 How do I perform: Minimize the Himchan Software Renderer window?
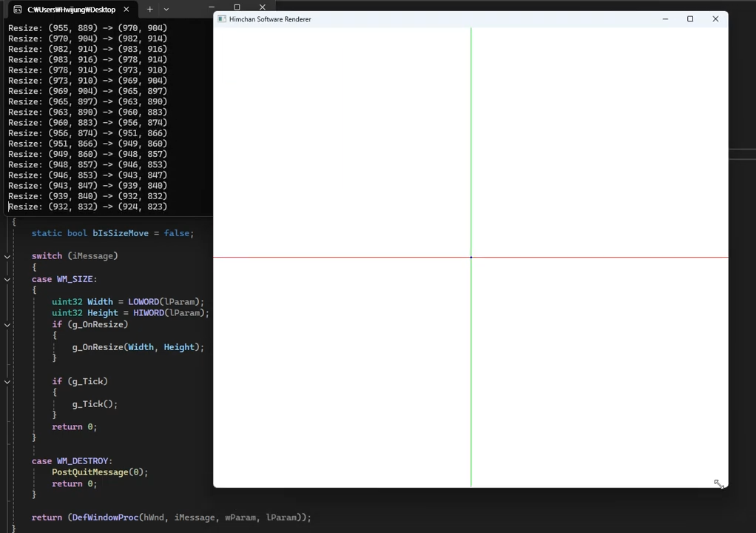[x=665, y=19]
